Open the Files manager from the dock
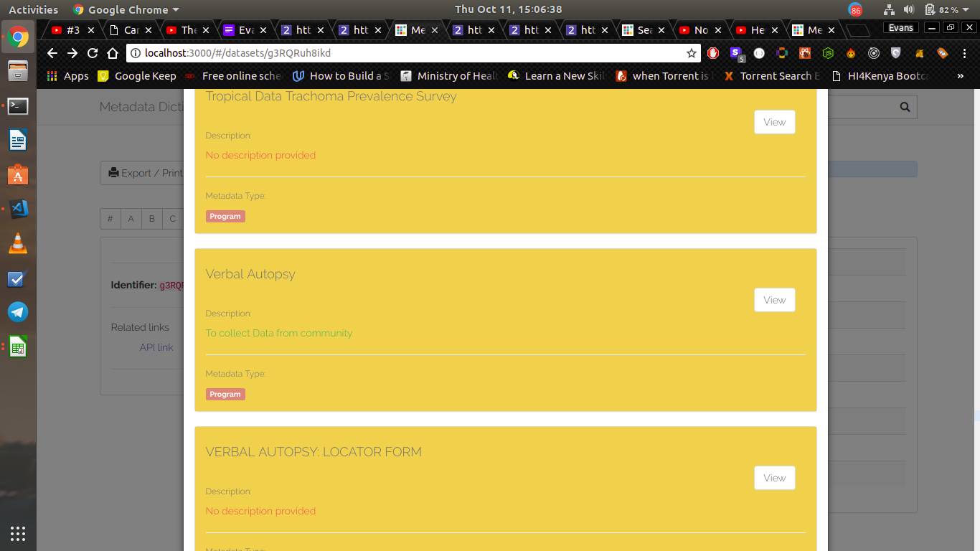980x551 pixels. (18, 71)
